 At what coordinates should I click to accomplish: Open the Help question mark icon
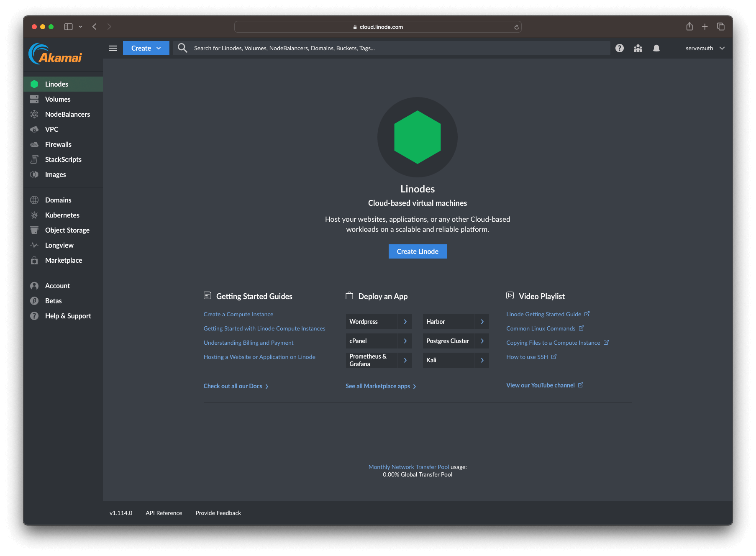click(620, 48)
